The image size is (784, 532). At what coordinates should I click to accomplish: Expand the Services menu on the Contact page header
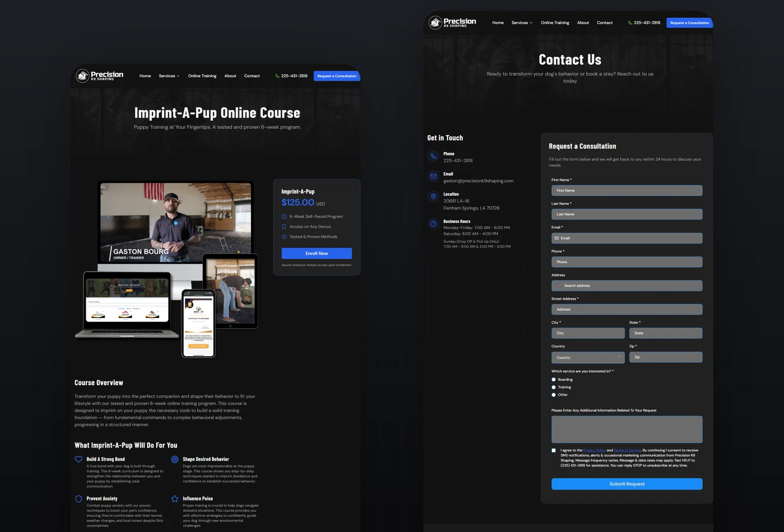[x=522, y=23]
